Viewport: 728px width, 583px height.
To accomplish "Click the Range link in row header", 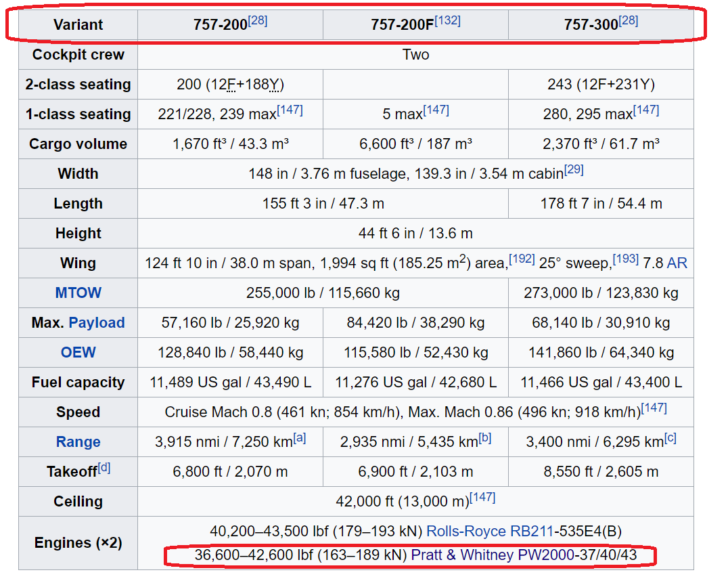I will (78, 441).
